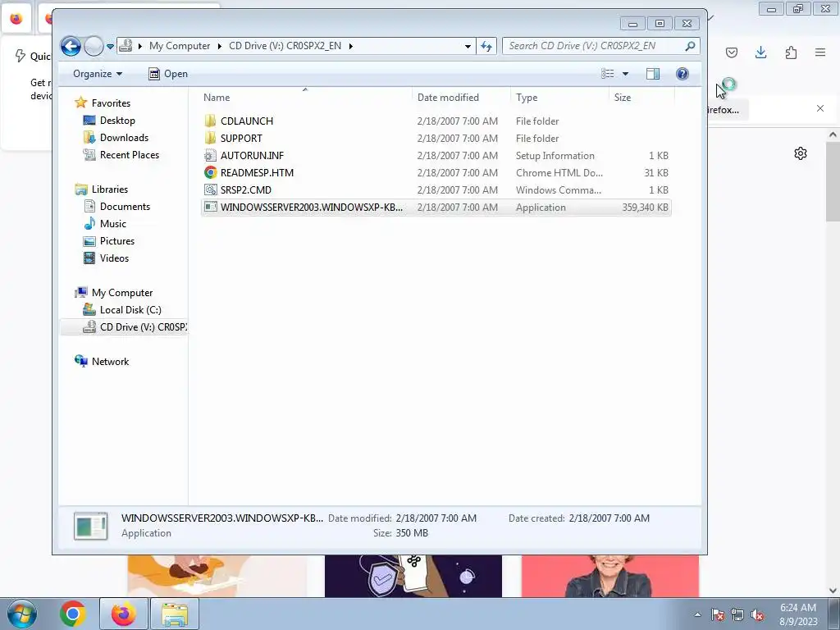
Task: Open Downloads in Favorites
Action: click(125, 138)
